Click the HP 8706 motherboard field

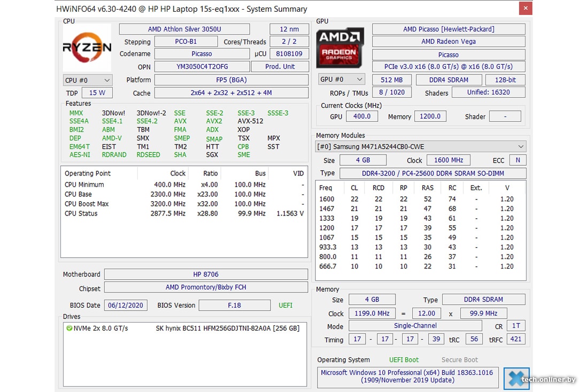pyautogui.click(x=206, y=274)
